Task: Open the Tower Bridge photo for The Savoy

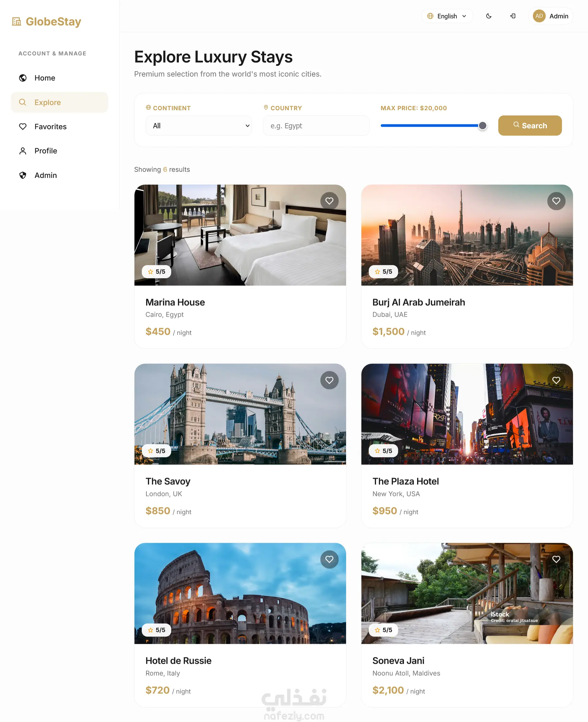Action: (240, 414)
